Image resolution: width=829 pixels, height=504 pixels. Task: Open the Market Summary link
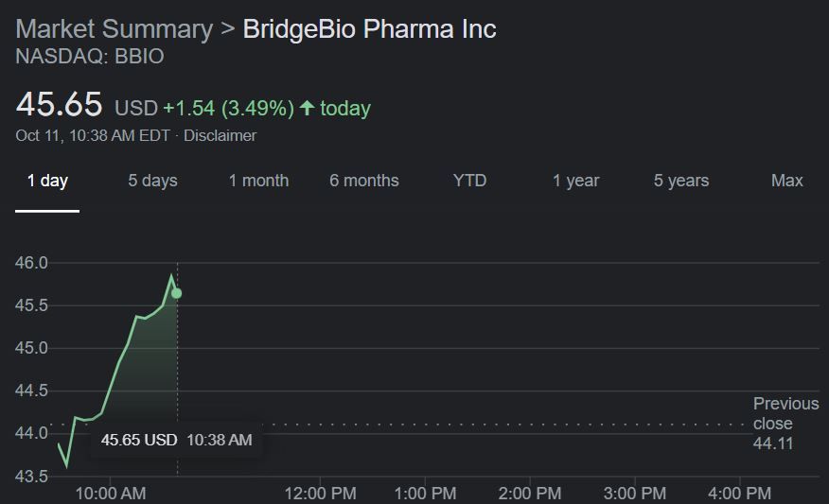[x=114, y=28]
